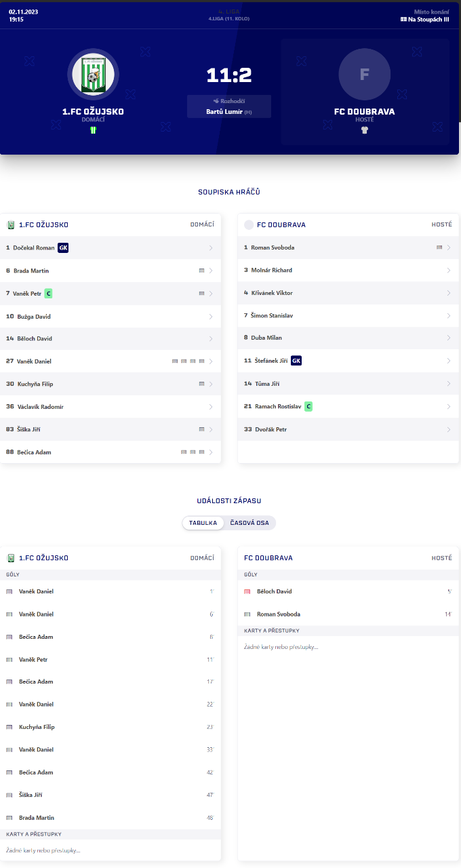Viewport: 461px width, 868px height.
Task: Click the GK badge next to Dočekal Roman
Action: (63, 248)
